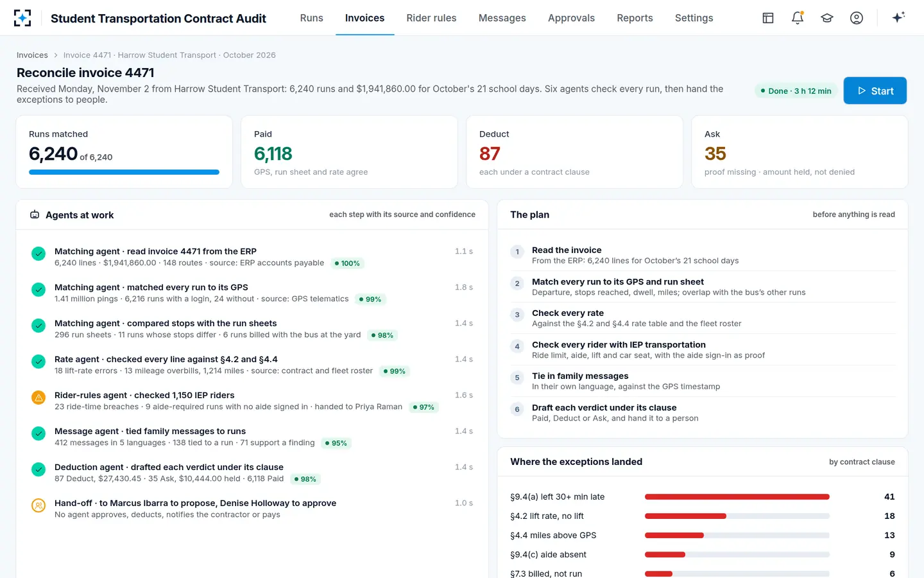Click the app logo icon
This screenshot has height=578, width=924.
tap(22, 18)
